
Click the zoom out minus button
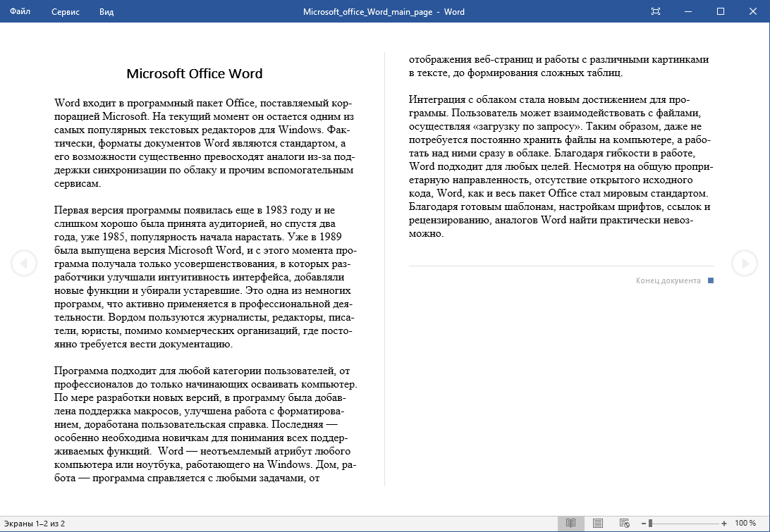click(x=643, y=524)
